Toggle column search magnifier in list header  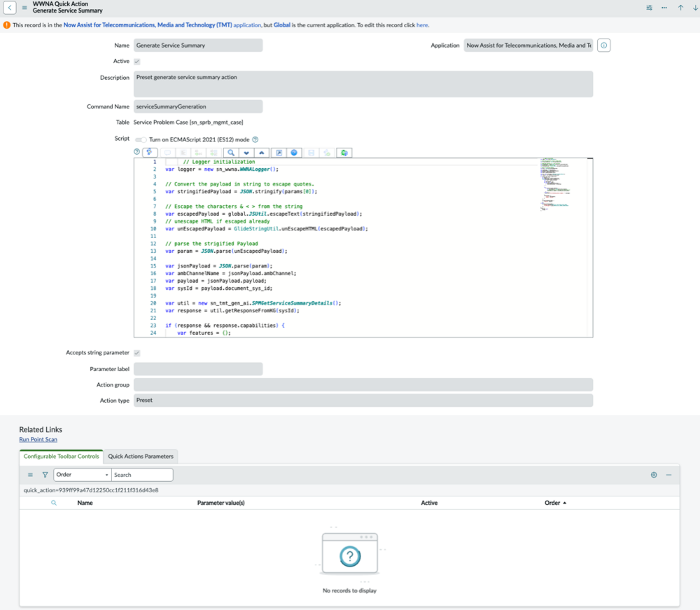coord(54,503)
